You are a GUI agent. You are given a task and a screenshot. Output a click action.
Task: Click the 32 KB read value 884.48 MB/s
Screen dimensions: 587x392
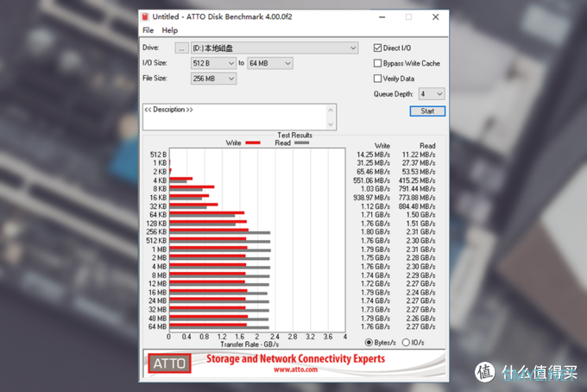pyautogui.click(x=417, y=206)
